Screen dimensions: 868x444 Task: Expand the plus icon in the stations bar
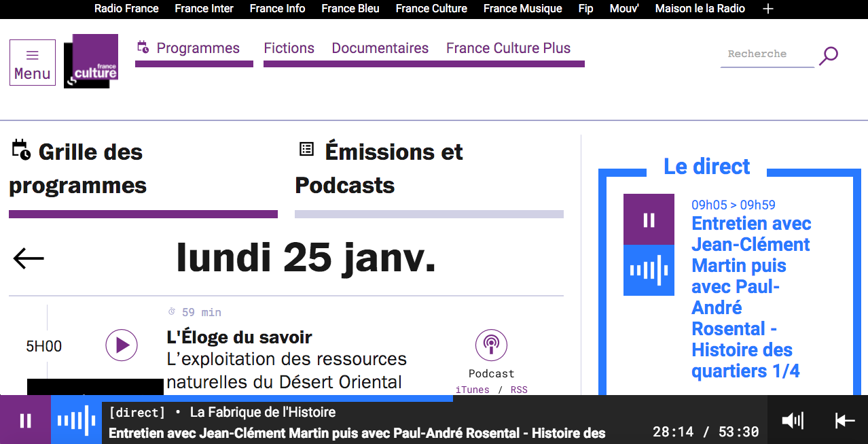(767, 9)
